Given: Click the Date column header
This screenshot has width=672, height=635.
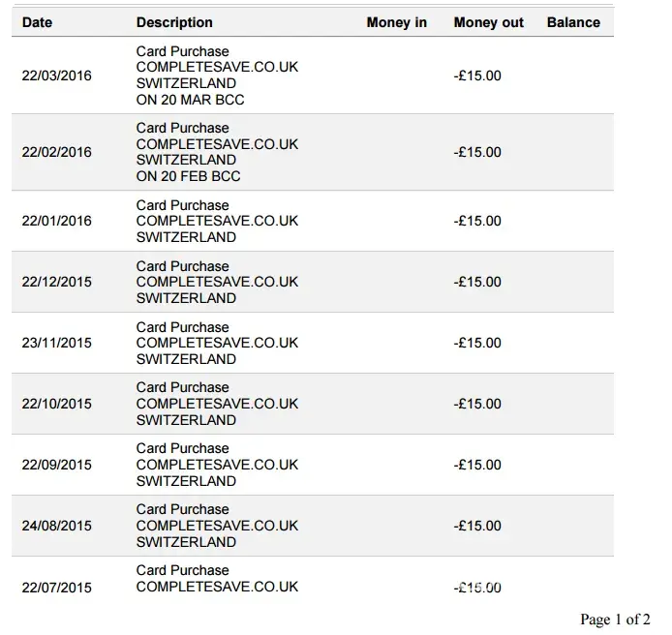Looking at the screenshot, I should click(37, 22).
